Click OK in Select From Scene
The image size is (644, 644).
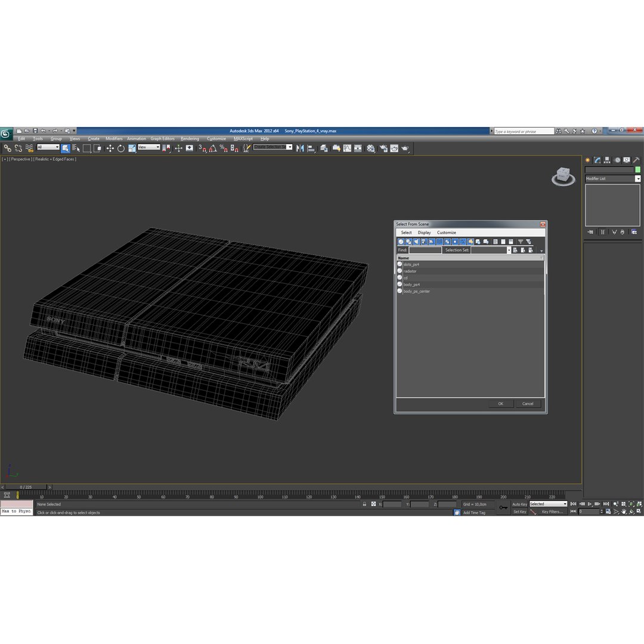501,404
